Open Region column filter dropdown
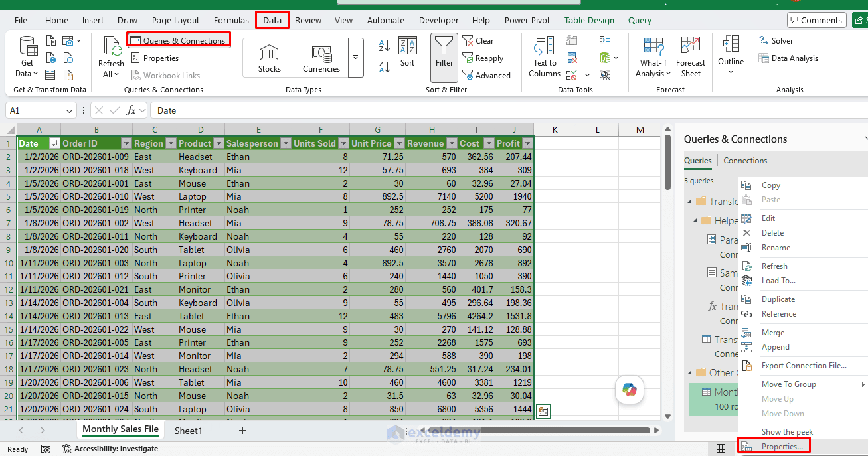Image resolution: width=868 pixels, height=456 pixels. pyautogui.click(x=170, y=143)
